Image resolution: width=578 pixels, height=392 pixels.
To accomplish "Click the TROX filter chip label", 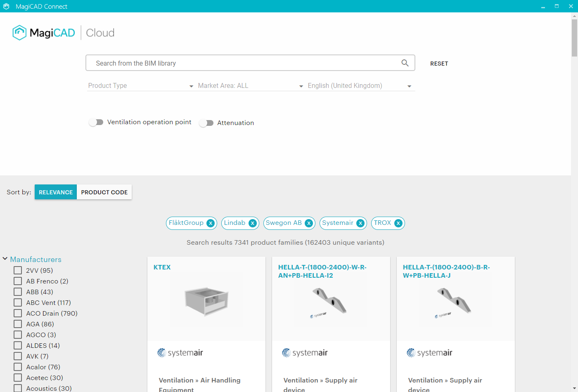I will tap(382, 223).
